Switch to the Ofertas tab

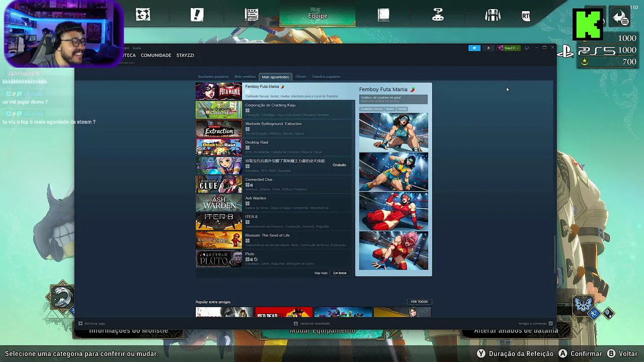click(300, 77)
